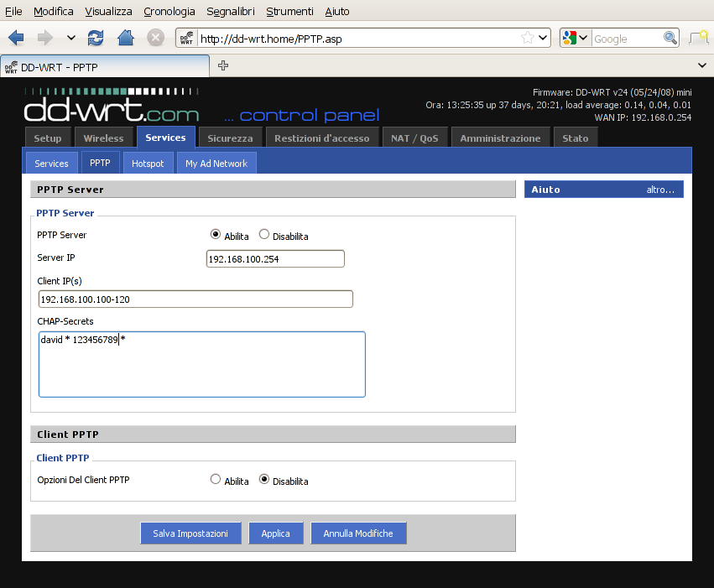Screen dimensions: 714x588
Task: Enable the PPTP Server Abilita radio
Action: pyautogui.click(x=216, y=234)
